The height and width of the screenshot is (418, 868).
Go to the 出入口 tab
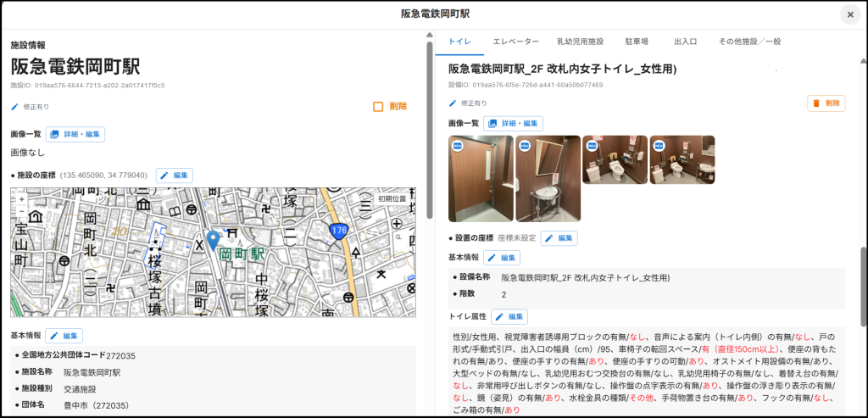685,41
